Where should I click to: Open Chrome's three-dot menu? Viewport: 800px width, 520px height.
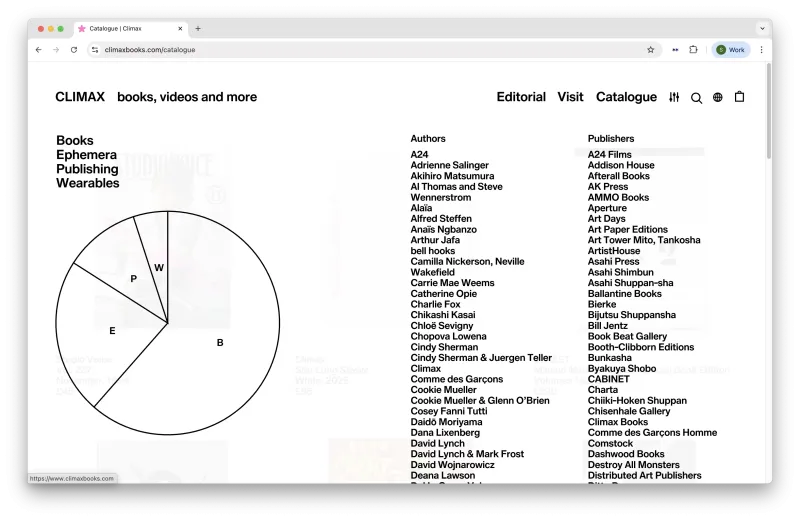761,49
